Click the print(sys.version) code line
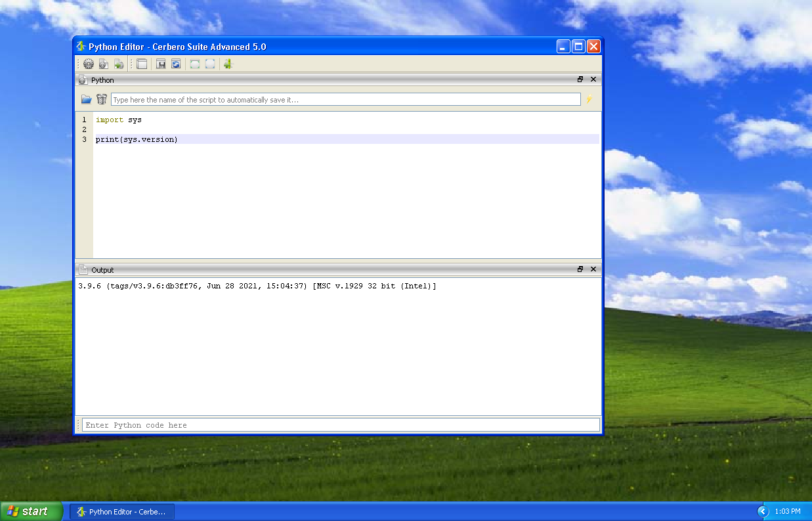 coord(137,139)
